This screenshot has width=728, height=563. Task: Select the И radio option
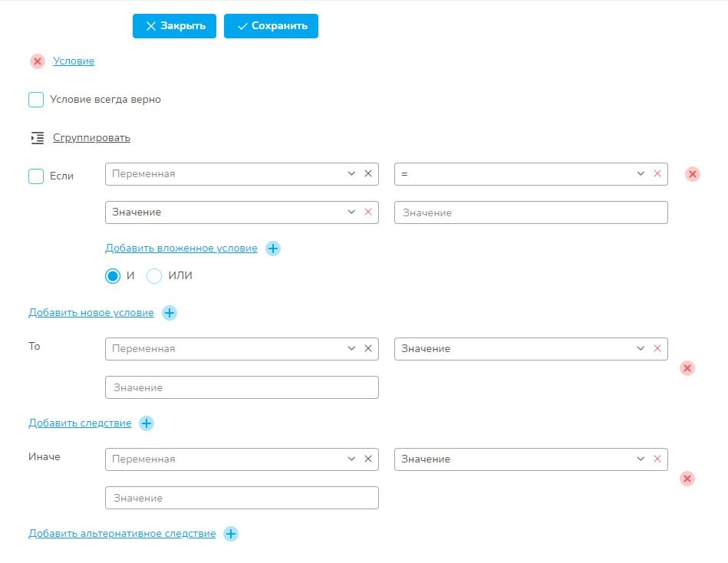pyautogui.click(x=113, y=276)
